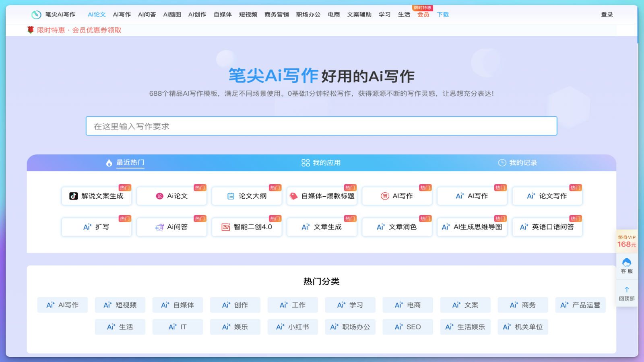Switch to the 我的应用 tab

(x=321, y=163)
